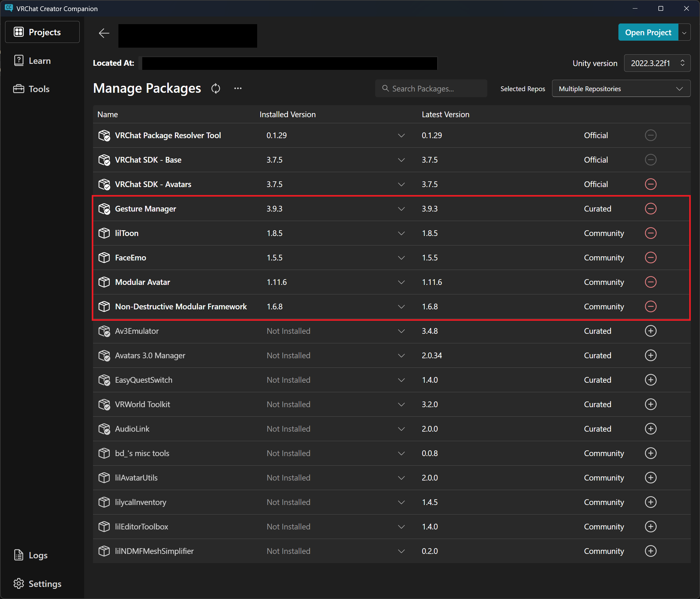Viewport: 700px width, 599px height.
Task: Click Not Installed text for bd_'s misc tools
Action: point(288,453)
